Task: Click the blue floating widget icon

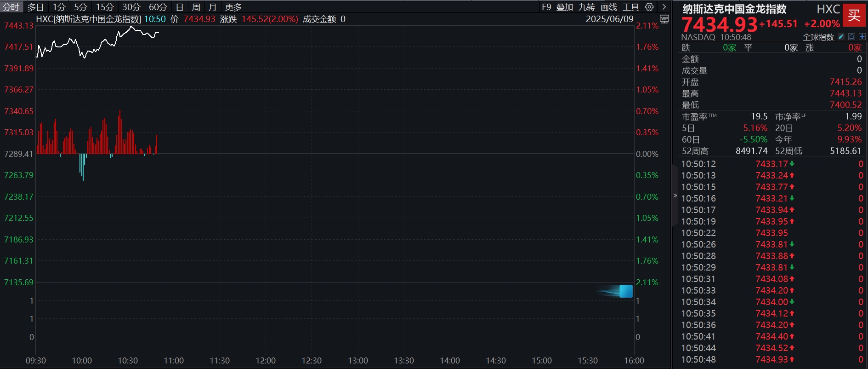Action: (x=625, y=291)
